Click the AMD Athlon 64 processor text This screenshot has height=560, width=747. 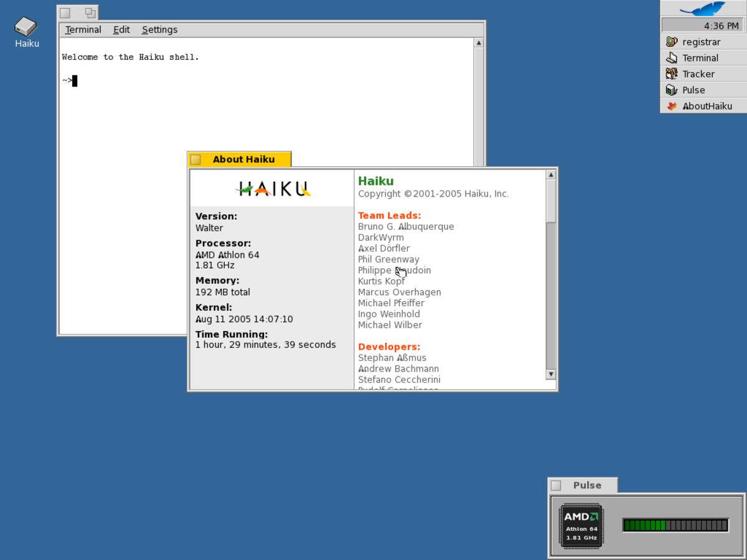(x=227, y=255)
